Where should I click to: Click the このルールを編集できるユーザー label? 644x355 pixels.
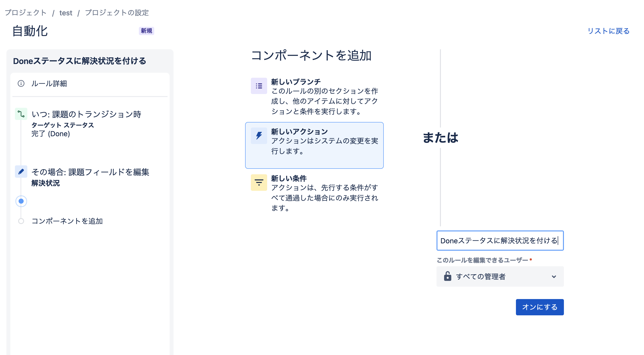[x=482, y=260]
